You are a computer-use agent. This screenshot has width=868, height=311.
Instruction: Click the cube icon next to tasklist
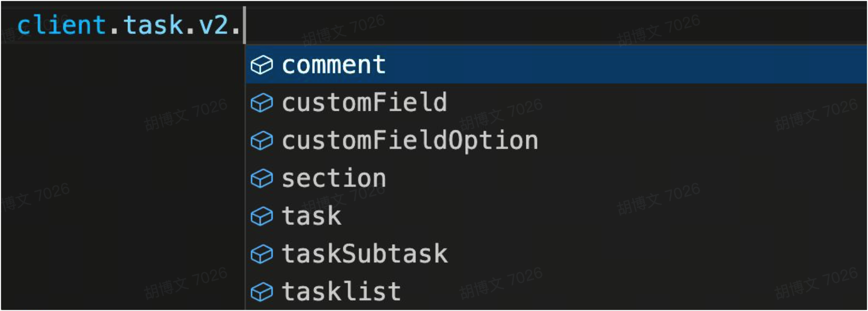(262, 292)
